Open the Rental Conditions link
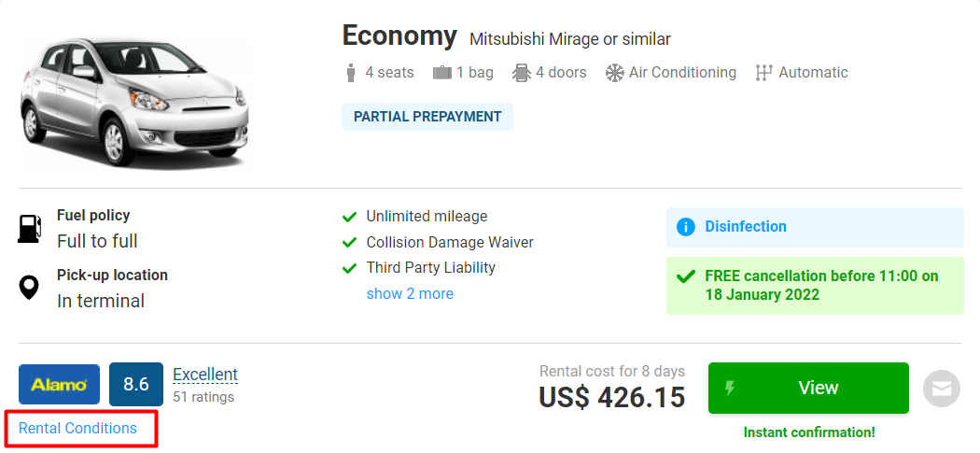Image resolution: width=980 pixels, height=453 pixels. [x=78, y=429]
